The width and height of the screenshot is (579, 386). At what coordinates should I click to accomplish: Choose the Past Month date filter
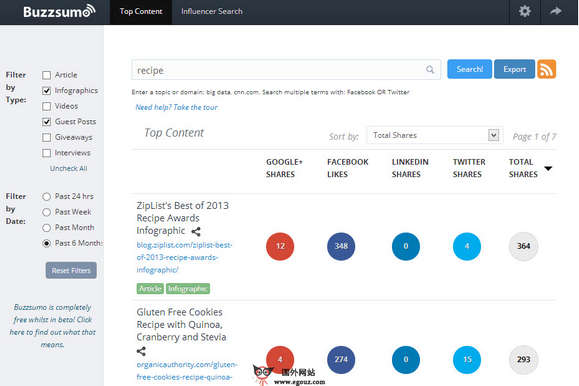pyautogui.click(x=47, y=228)
